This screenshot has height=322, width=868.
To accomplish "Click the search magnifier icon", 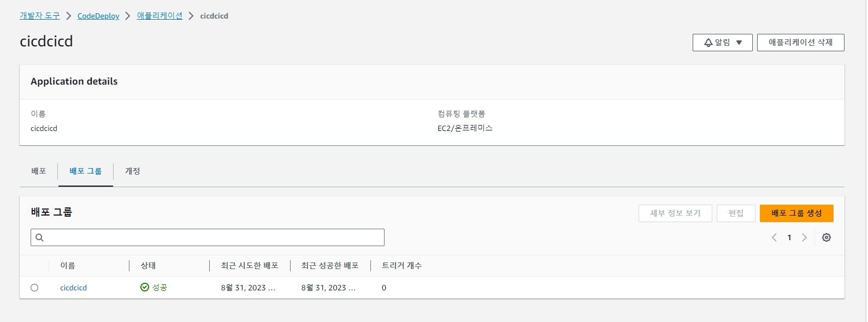I will (x=39, y=237).
